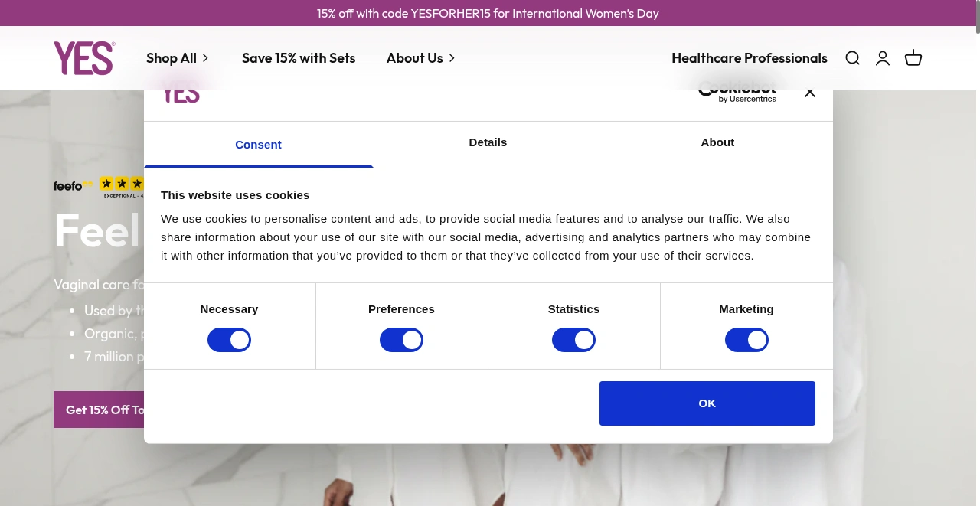Expand the Shop All menu
980x506 pixels.
click(178, 58)
